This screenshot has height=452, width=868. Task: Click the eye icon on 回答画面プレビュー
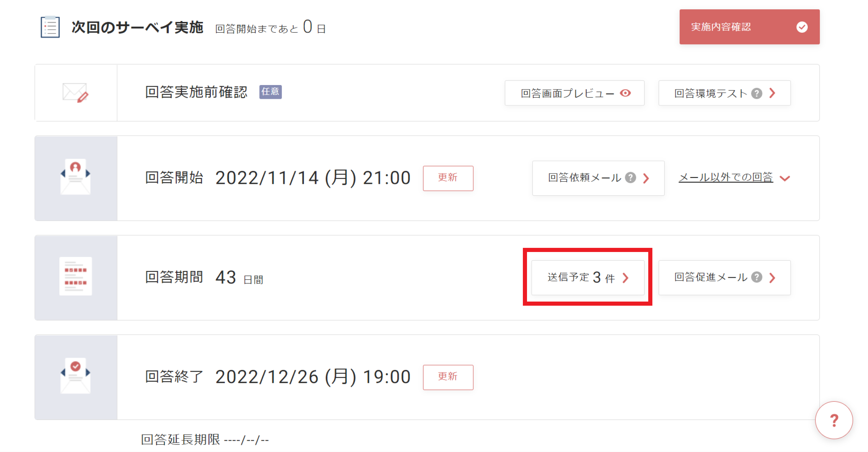625,93
